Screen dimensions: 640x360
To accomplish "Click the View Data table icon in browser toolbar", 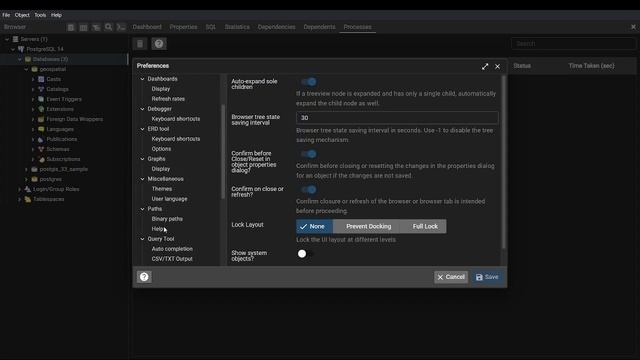I will pyautogui.click(x=83, y=27).
